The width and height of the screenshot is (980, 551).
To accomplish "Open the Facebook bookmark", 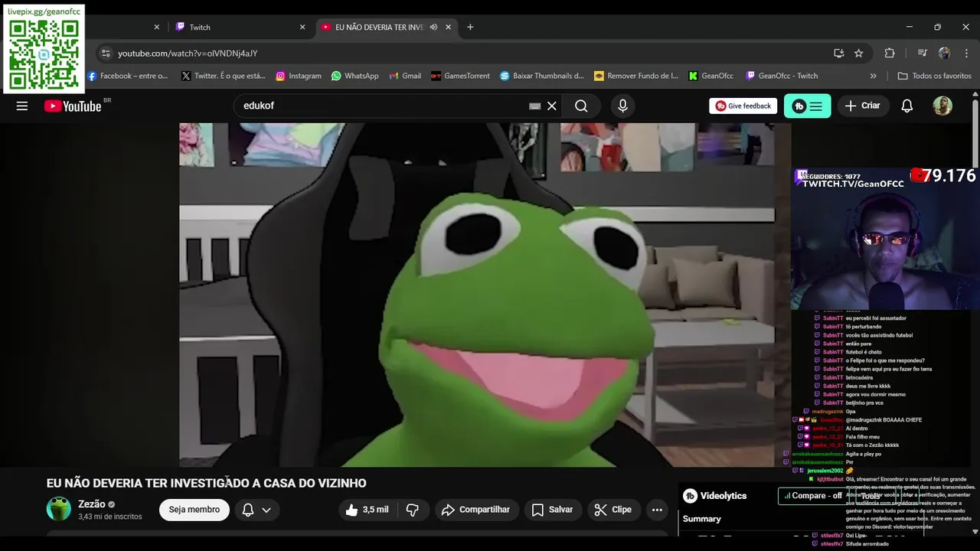I will pyautogui.click(x=127, y=76).
